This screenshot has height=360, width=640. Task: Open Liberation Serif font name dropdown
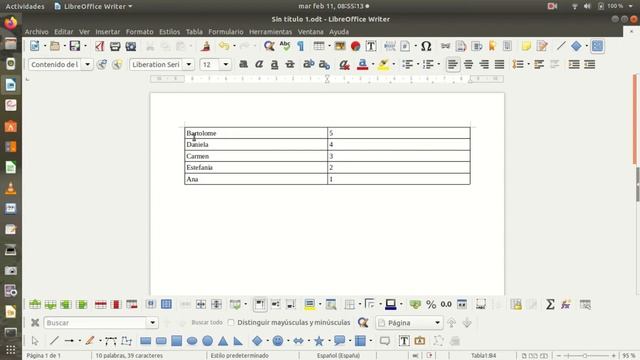(x=189, y=64)
